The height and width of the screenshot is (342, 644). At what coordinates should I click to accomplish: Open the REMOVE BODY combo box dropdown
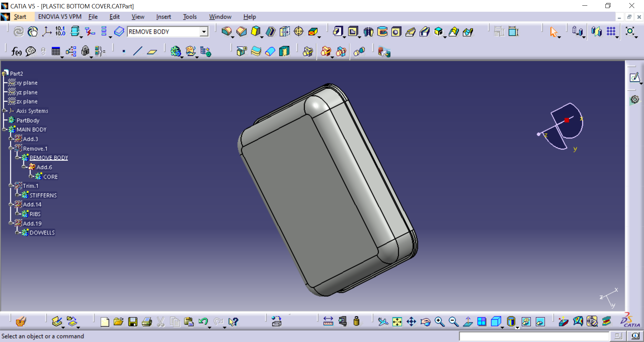click(204, 32)
